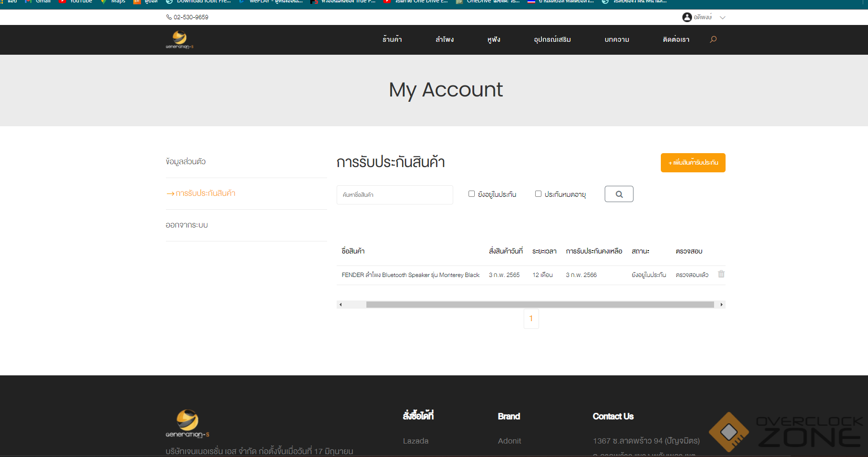The width and height of the screenshot is (868, 457).
Task: Go to page 1 in pagination
Action: 531,318
